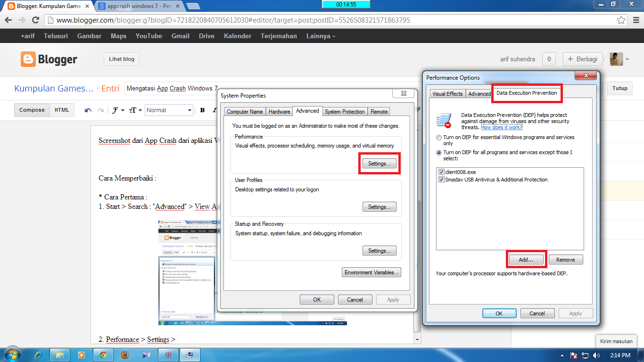The width and height of the screenshot is (644, 362).
Task: Apply italic formatting with the I icon
Action: coord(214,110)
